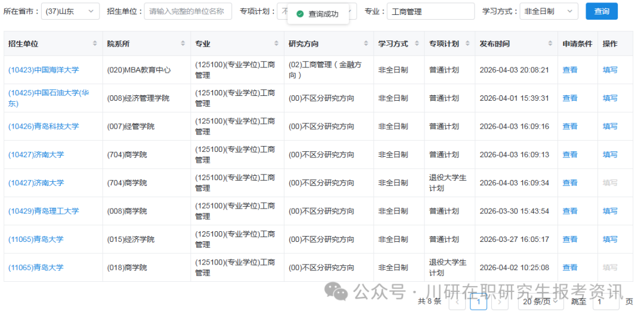Image resolution: width=644 pixels, height=317 pixels.
Task: Go to previous page arrow
Action: [457, 302]
